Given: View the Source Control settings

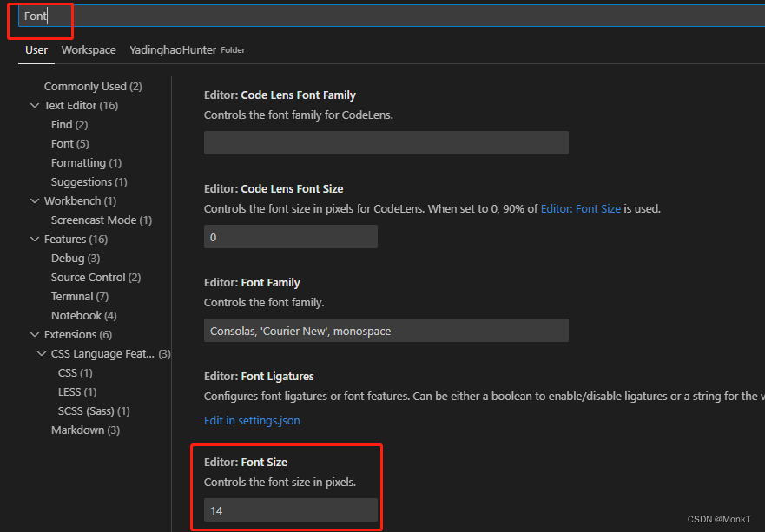Looking at the screenshot, I should (89, 277).
